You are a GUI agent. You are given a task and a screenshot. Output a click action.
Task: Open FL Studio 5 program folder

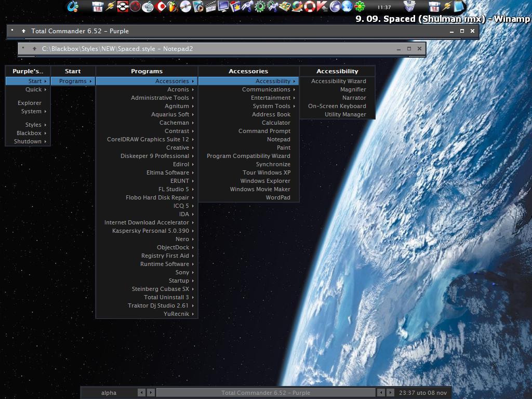click(147, 189)
